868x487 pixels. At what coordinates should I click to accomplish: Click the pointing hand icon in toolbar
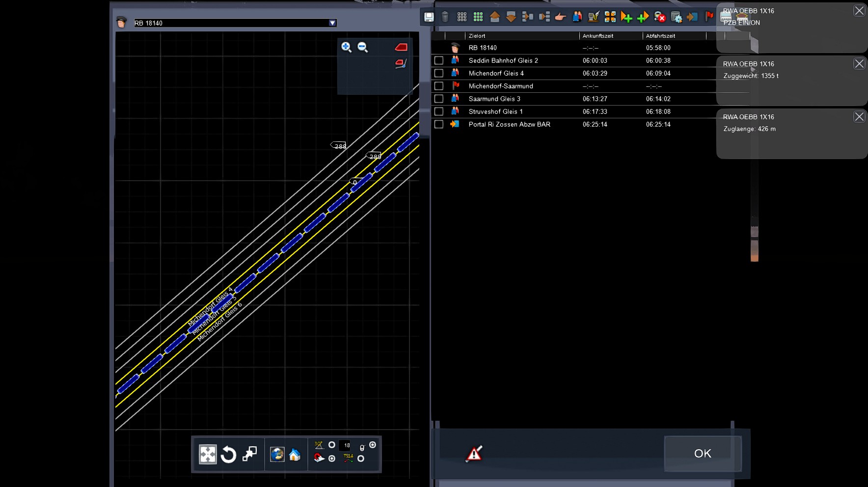560,17
